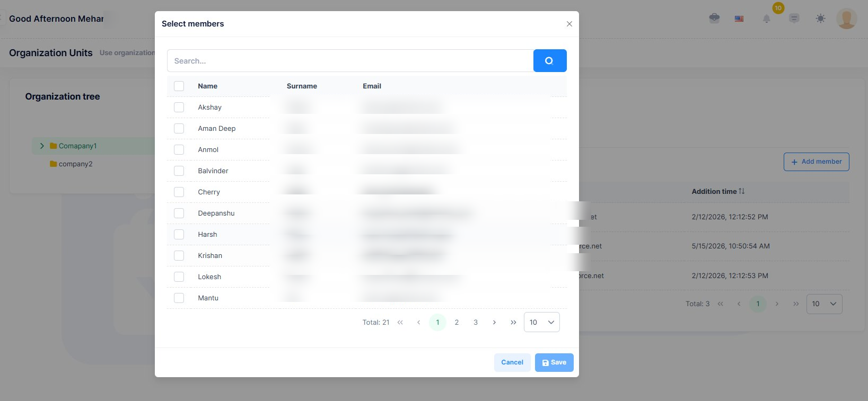Close the Select members dialog
The height and width of the screenshot is (401, 868).
coord(569,24)
